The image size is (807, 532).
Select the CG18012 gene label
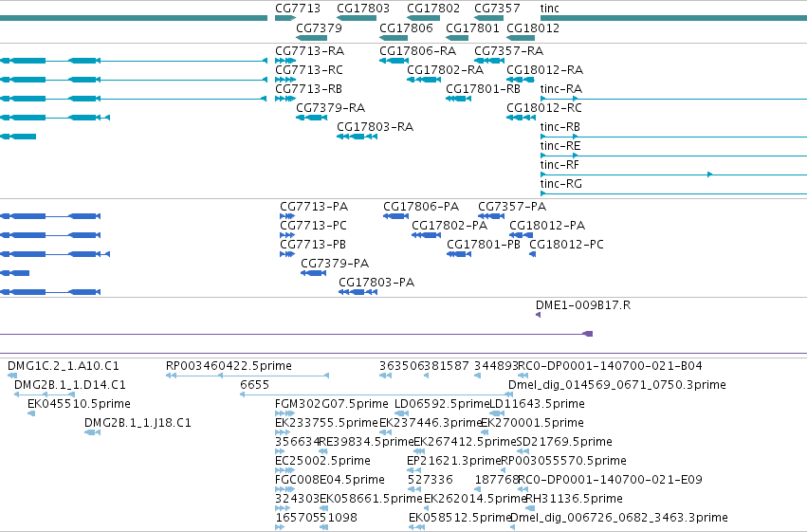pyautogui.click(x=533, y=28)
